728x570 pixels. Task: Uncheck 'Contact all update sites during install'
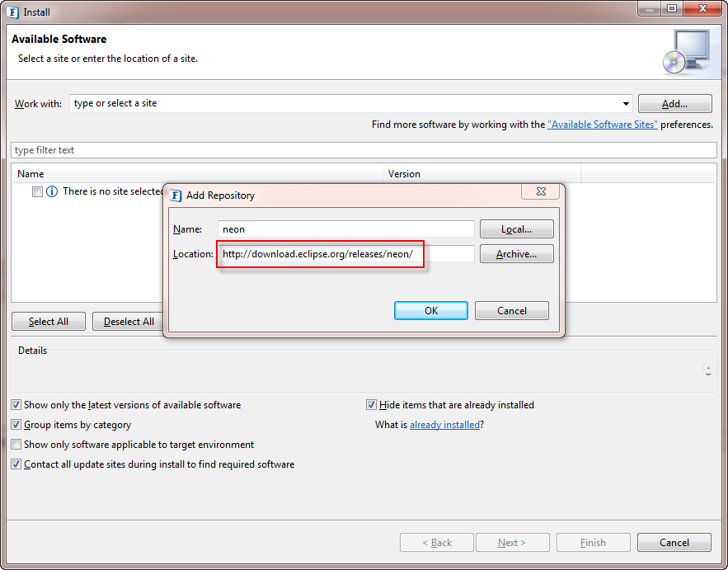tap(16, 464)
